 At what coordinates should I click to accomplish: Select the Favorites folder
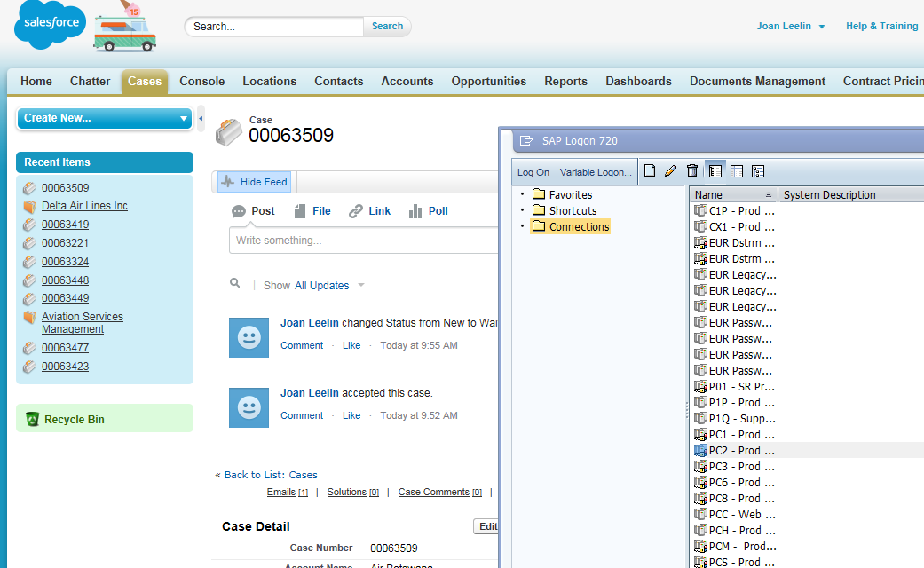coord(562,194)
